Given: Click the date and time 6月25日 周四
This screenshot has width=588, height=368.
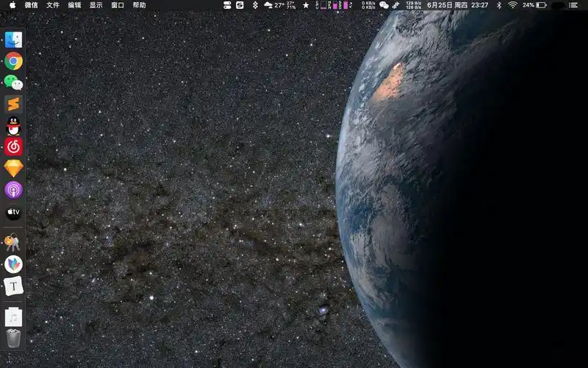Looking at the screenshot, I should coord(448,5).
